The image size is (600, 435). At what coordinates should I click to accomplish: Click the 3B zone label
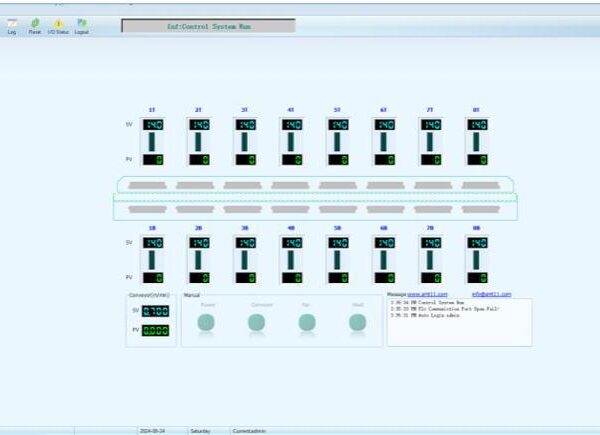click(x=245, y=228)
